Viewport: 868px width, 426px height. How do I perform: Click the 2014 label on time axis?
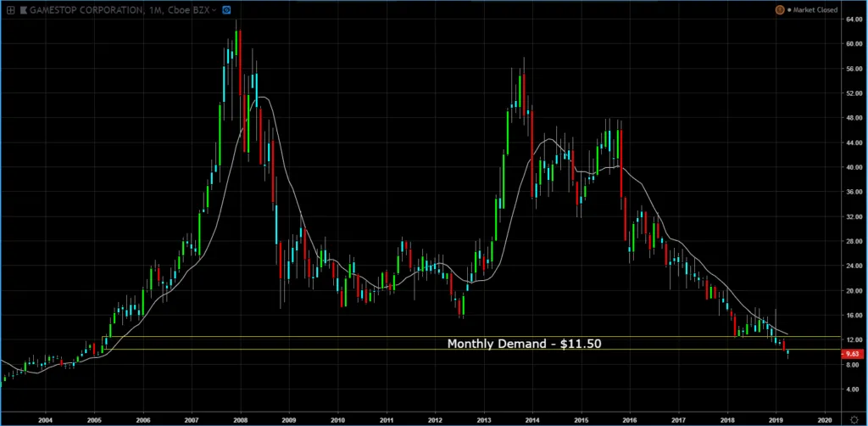pyautogui.click(x=533, y=419)
